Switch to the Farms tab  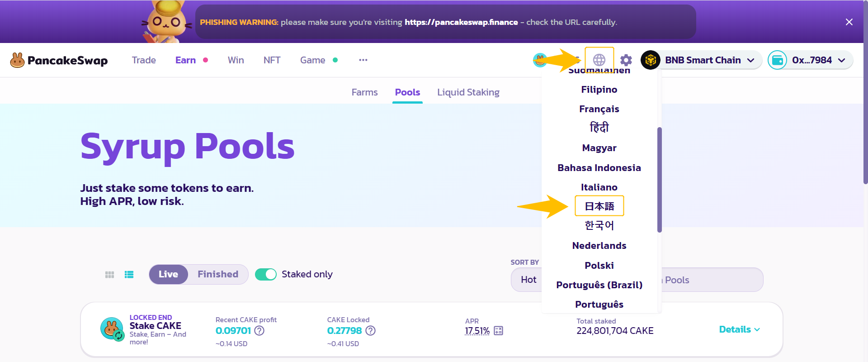click(x=364, y=92)
